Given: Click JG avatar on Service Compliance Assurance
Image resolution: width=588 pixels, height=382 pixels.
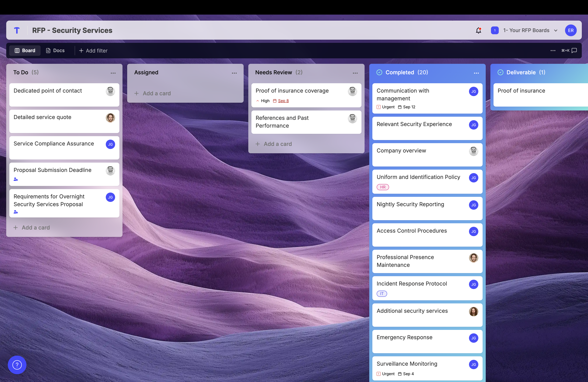Looking at the screenshot, I should [x=110, y=144].
